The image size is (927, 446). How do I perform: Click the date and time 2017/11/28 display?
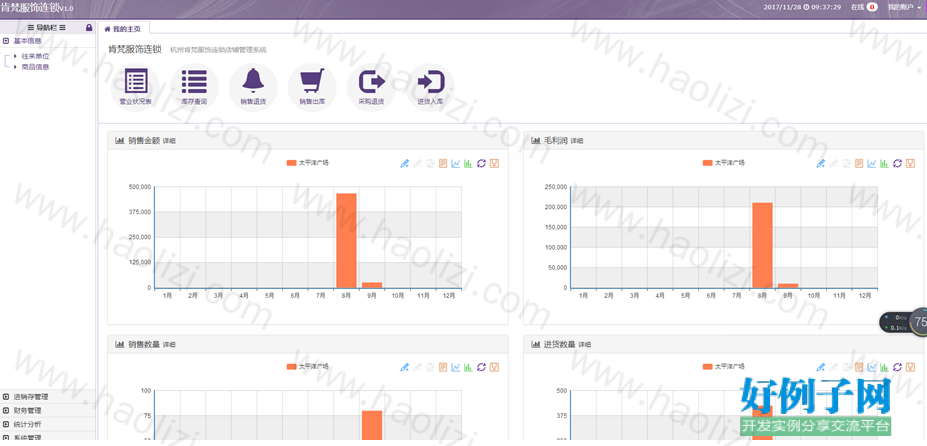pos(802,7)
